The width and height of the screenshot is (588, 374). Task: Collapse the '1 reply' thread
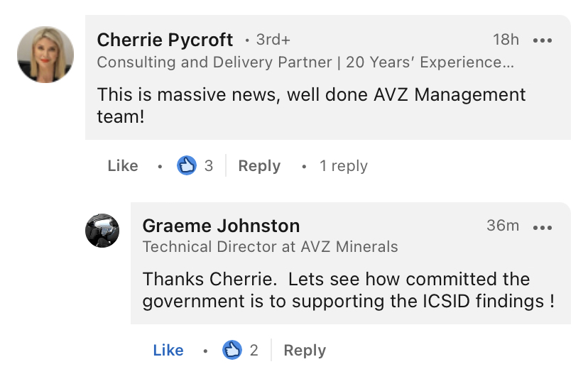tap(343, 165)
